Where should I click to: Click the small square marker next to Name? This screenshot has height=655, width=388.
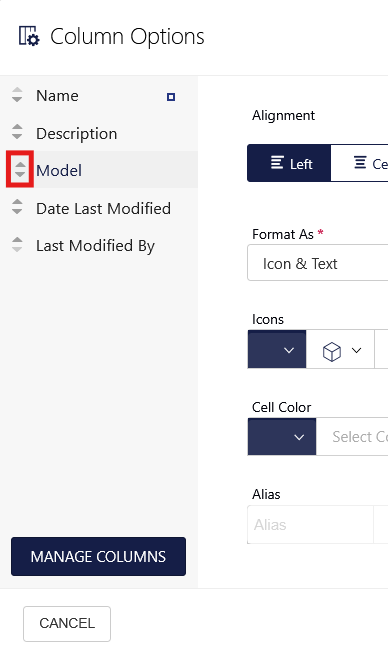pyautogui.click(x=171, y=97)
